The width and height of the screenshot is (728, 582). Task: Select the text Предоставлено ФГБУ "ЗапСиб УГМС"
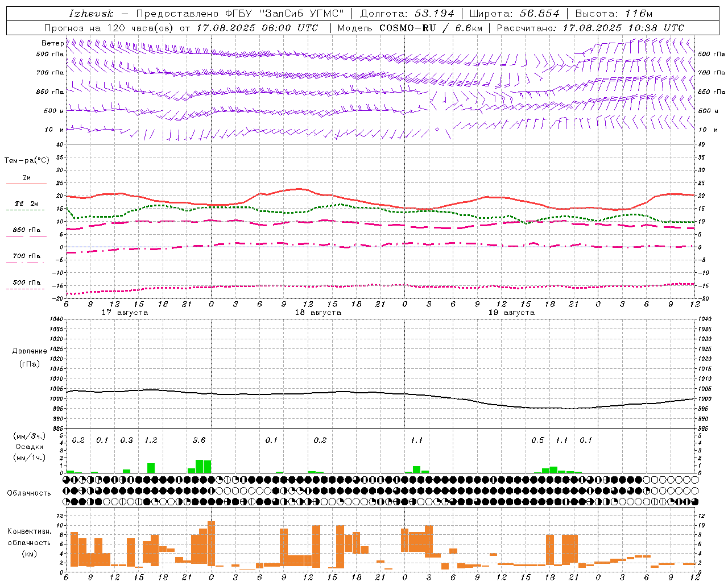click(x=240, y=14)
